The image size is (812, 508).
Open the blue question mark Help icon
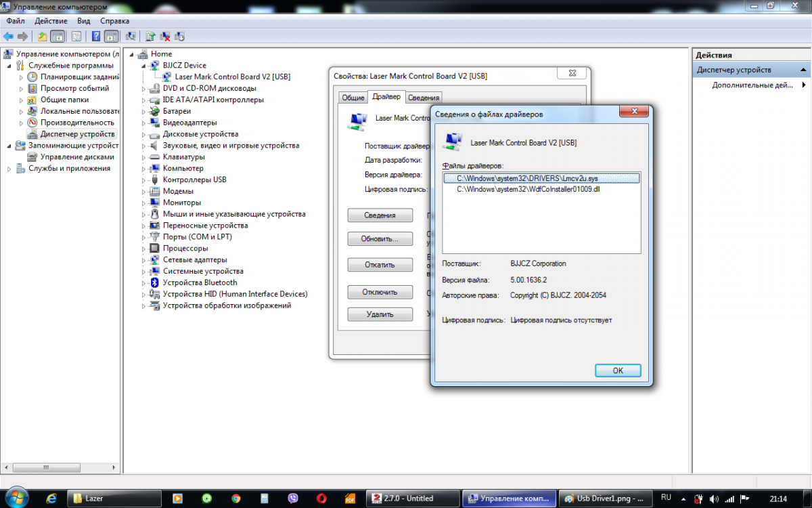pyautogui.click(x=97, y=37)
